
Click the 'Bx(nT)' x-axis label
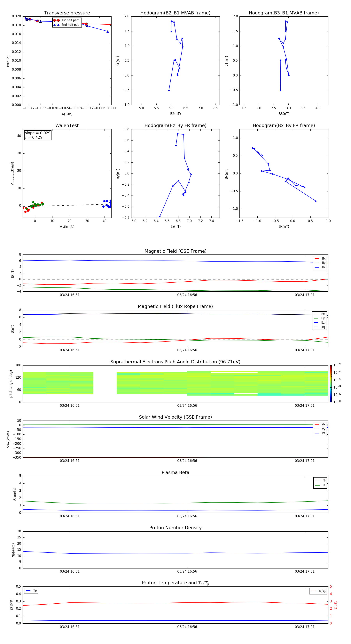coord(284,227)
